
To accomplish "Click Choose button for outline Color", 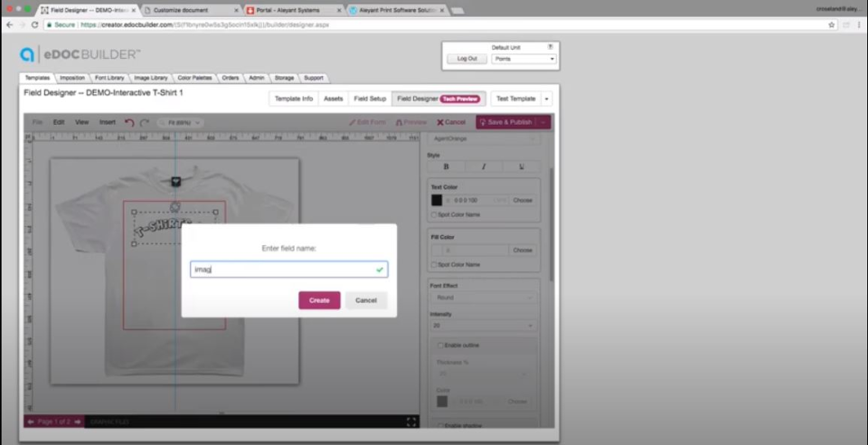I will pyautogui.click(x=517, y=402).
